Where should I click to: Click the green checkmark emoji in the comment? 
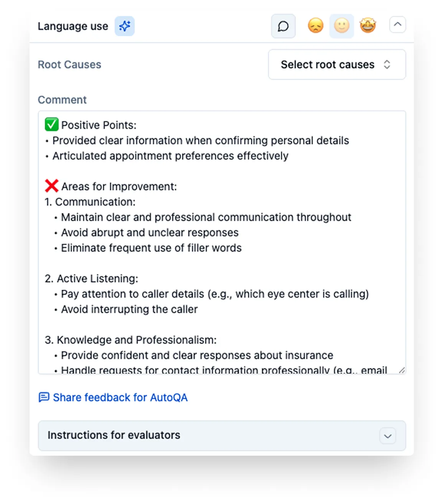(52, 125)
